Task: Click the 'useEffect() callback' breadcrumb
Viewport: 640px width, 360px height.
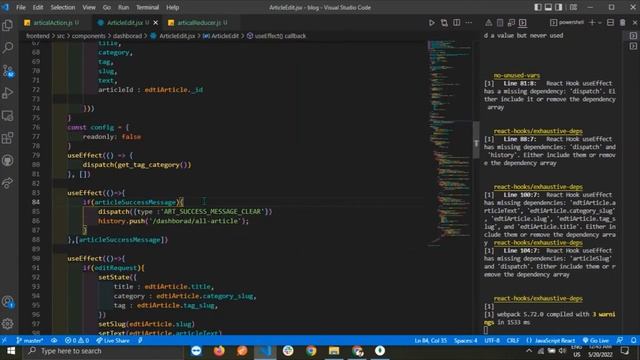Action: [276, 36]
